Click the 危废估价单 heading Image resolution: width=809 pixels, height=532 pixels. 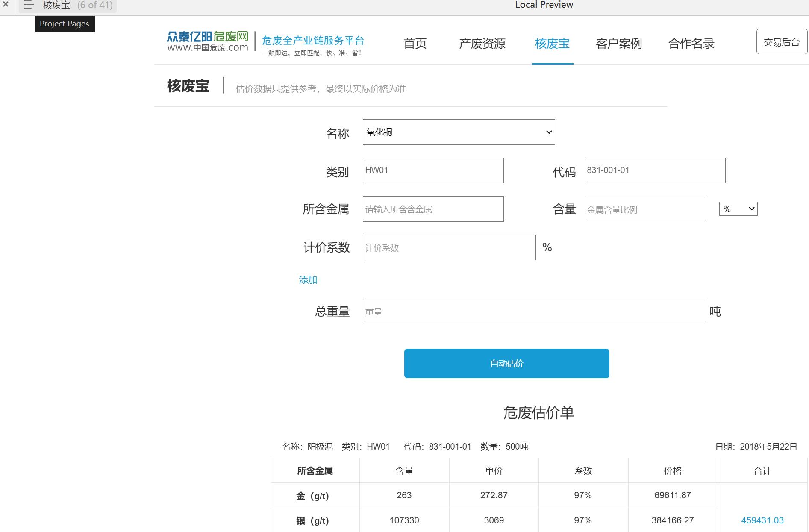538,412
